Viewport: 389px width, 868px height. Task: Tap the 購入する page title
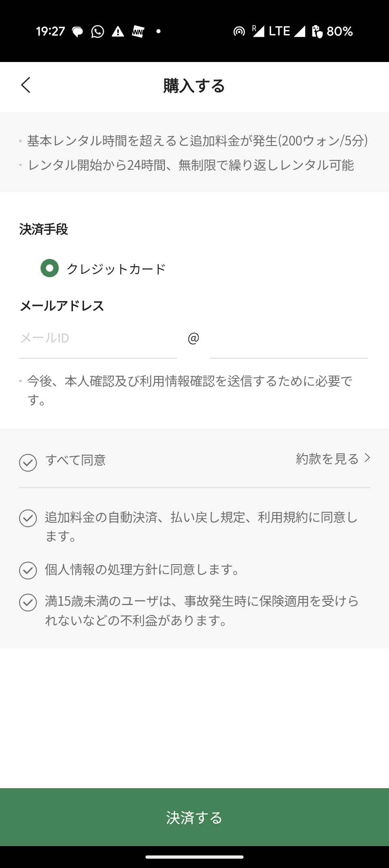point(194,86)
